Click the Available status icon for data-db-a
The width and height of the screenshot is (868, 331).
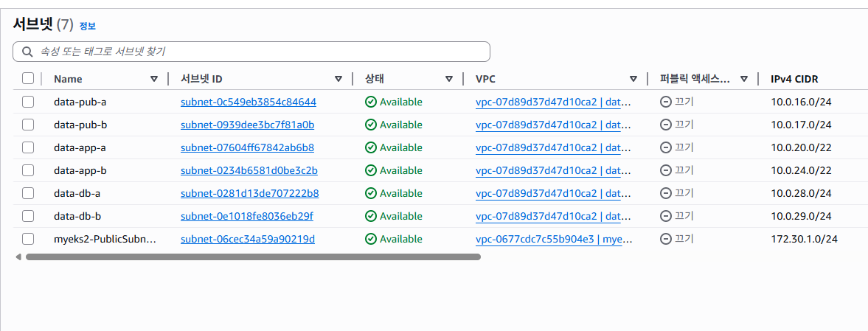pos(370,193)
